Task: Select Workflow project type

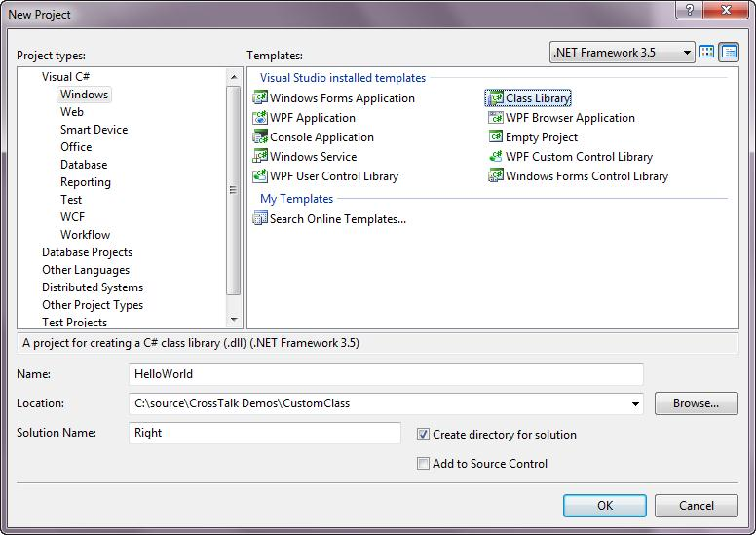Action: pyautogui.click(x=86, y=235)
